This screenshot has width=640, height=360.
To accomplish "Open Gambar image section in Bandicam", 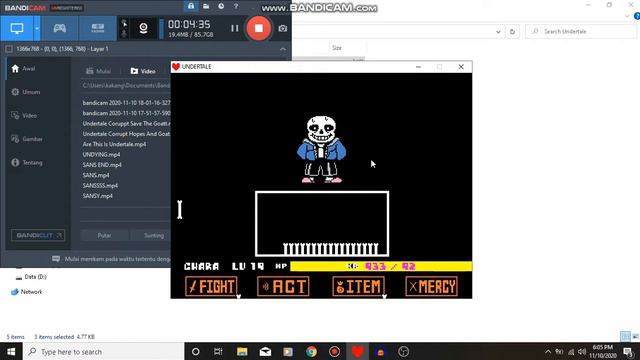I will [x=27, y=139].
